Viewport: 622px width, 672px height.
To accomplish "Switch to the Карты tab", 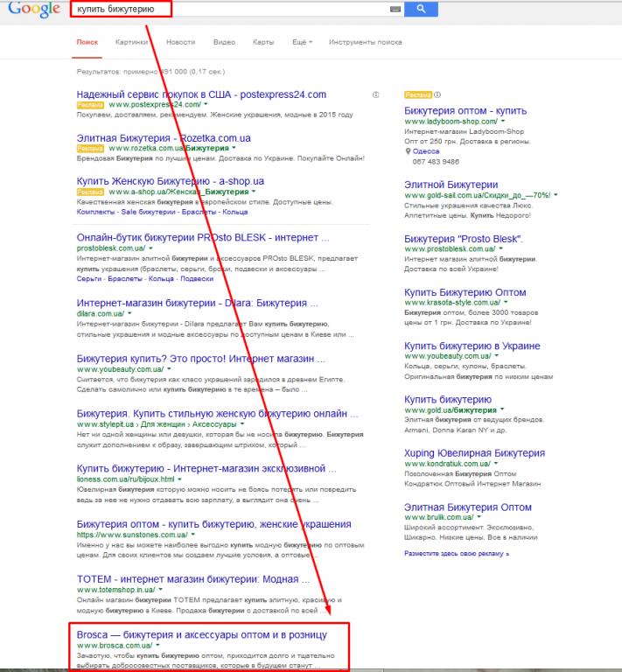I will 263,42.
